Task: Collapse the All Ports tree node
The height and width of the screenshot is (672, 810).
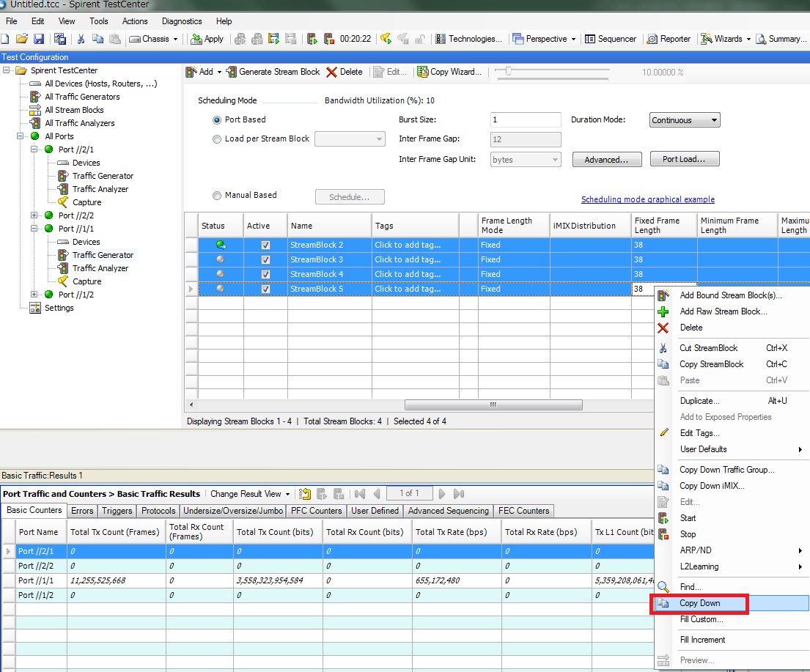Action: point(20,136)
